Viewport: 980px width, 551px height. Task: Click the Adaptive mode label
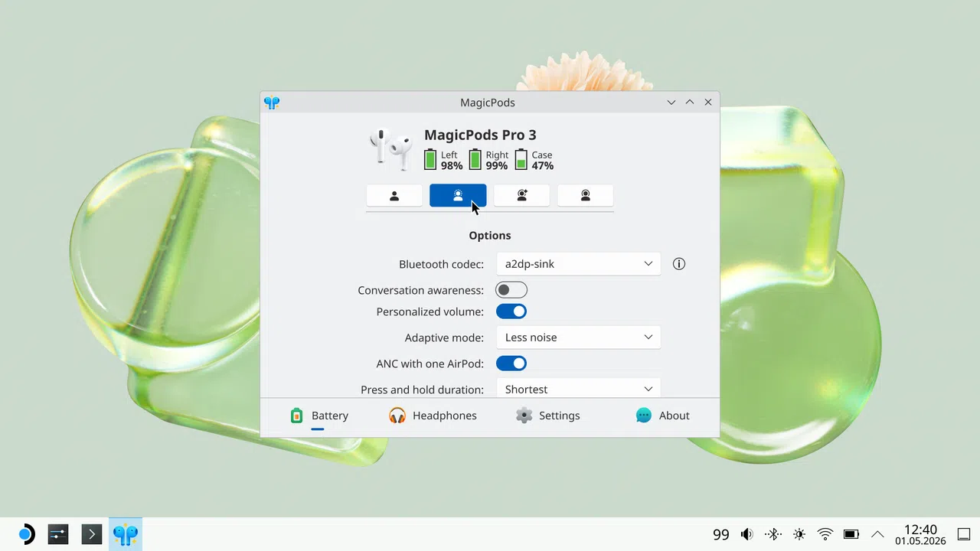point(444,337)
